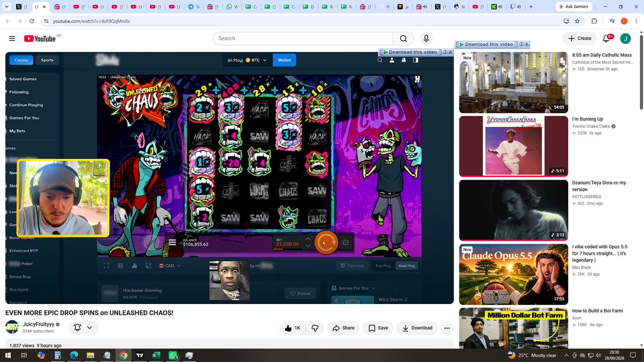The image size is (644, 362).
Task: Open Chrome extensions puzzle icon
Action: [594, 21]
